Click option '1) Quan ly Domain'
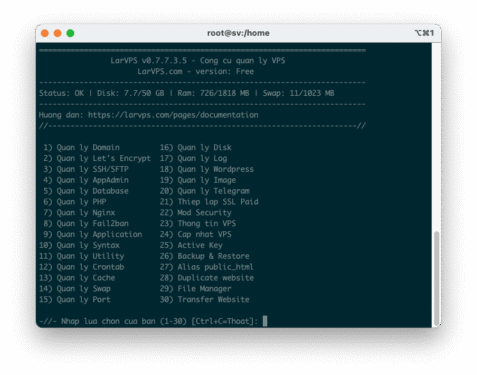 (81, 147)
